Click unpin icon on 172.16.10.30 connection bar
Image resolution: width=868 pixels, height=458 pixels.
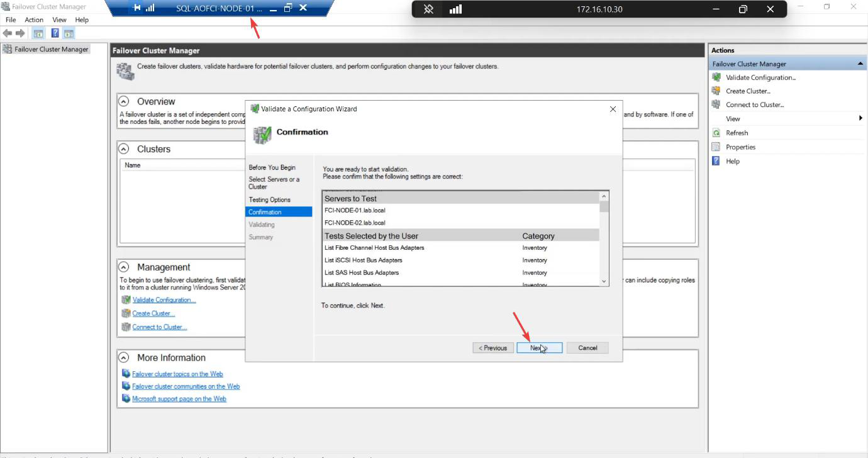(x=428, y=9)
